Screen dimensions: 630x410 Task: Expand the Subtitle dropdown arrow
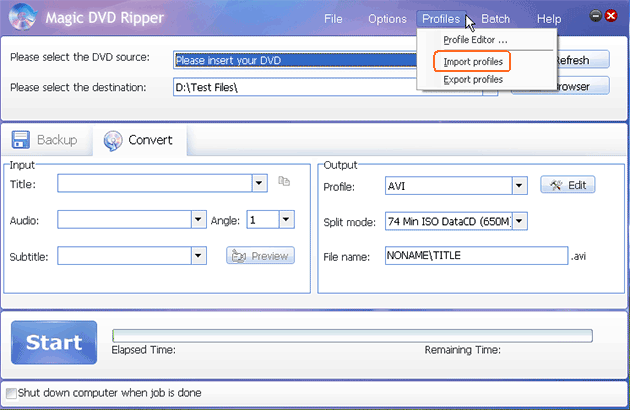198,256
